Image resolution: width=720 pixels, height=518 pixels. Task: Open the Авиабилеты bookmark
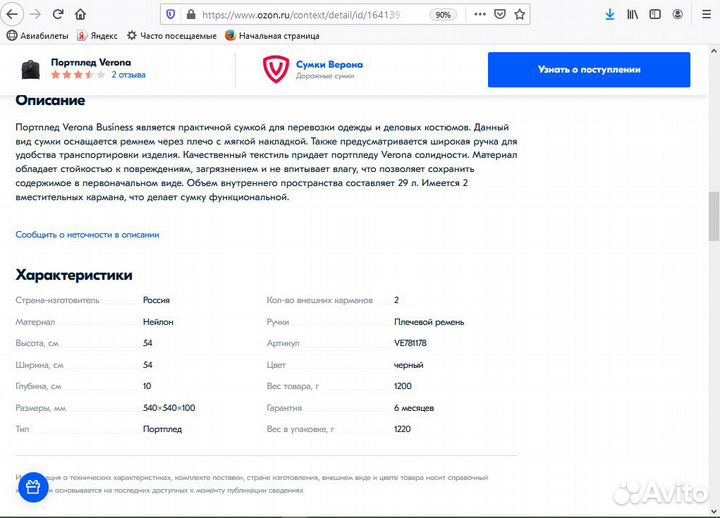[39, 35]
